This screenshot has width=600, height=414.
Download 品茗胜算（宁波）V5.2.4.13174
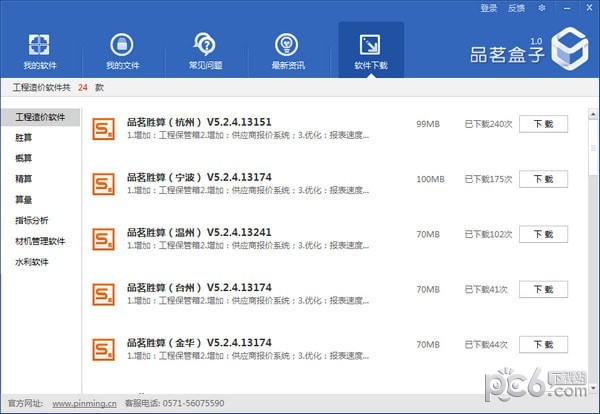tap(543, 179)
